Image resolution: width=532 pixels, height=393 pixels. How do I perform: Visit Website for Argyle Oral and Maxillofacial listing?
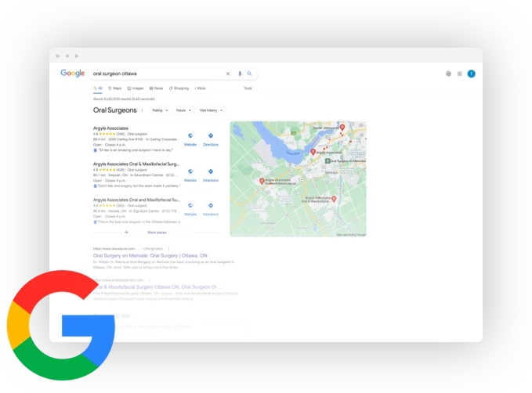[190, 209]
